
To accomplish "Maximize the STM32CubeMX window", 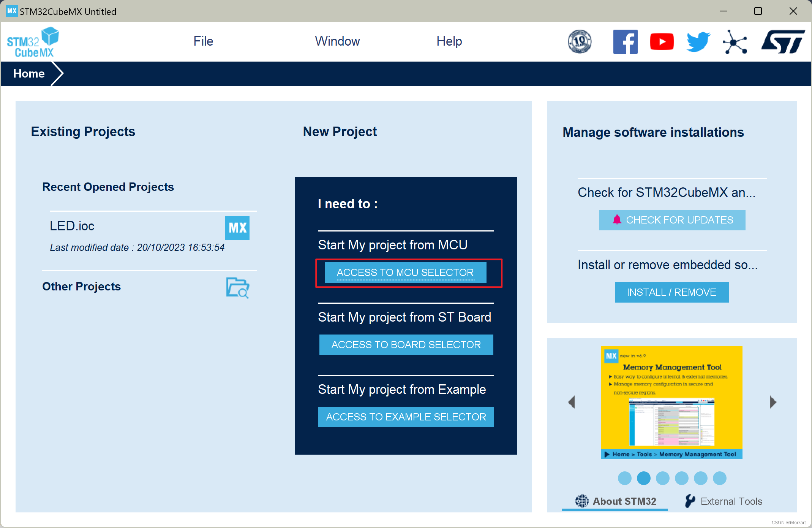I will (758, 11).
